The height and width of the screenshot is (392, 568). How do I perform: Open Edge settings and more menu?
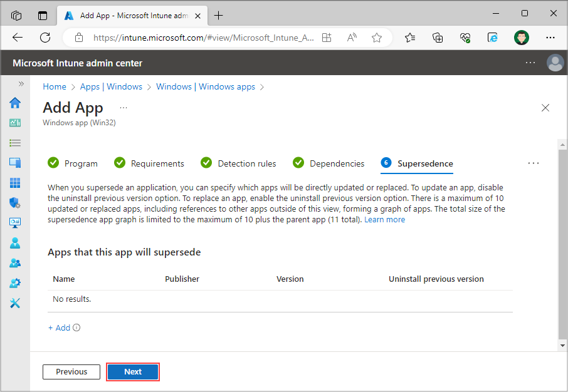click(x=550, y=38)
